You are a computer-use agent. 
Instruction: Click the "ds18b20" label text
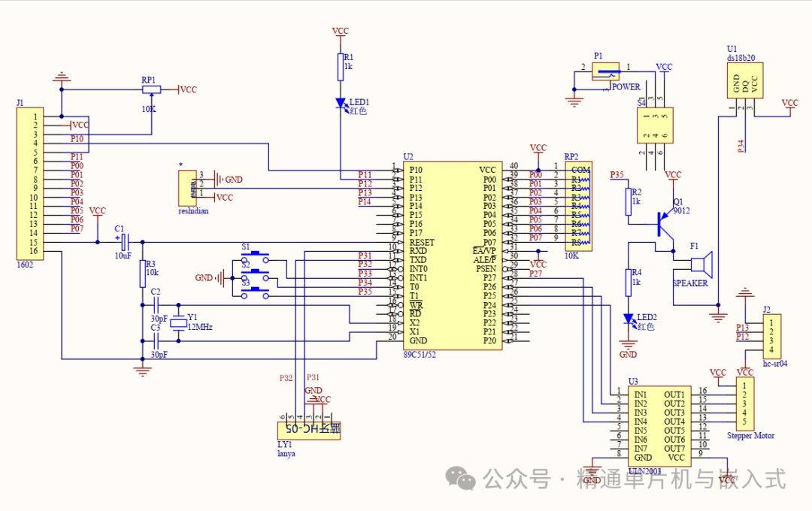741,58
